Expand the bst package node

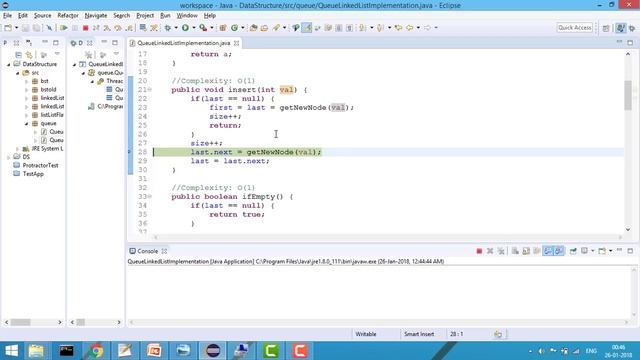(x=27, y=81)
